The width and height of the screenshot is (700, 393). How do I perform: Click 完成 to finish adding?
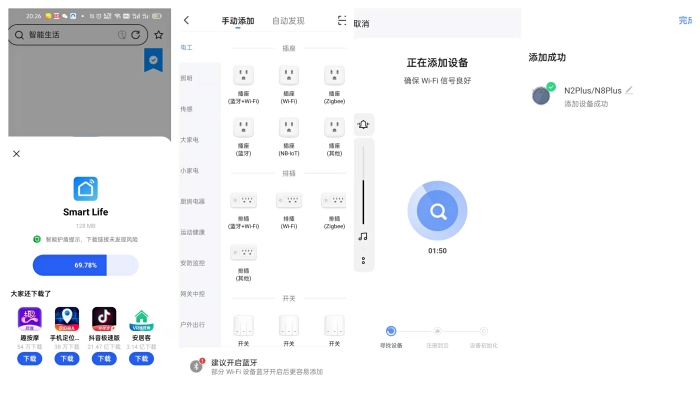(x=686, y=21)
